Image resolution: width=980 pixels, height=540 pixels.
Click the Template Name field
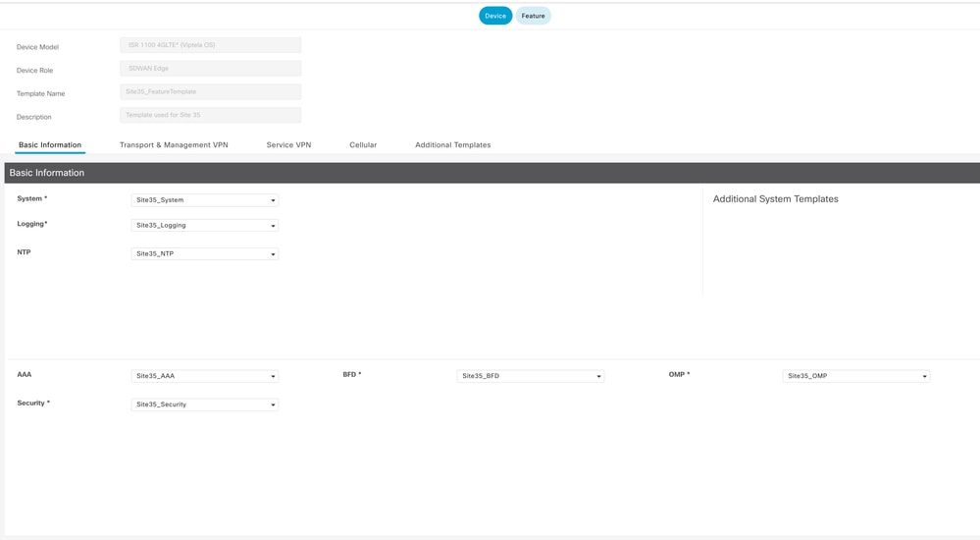click(x=211, y=91)
